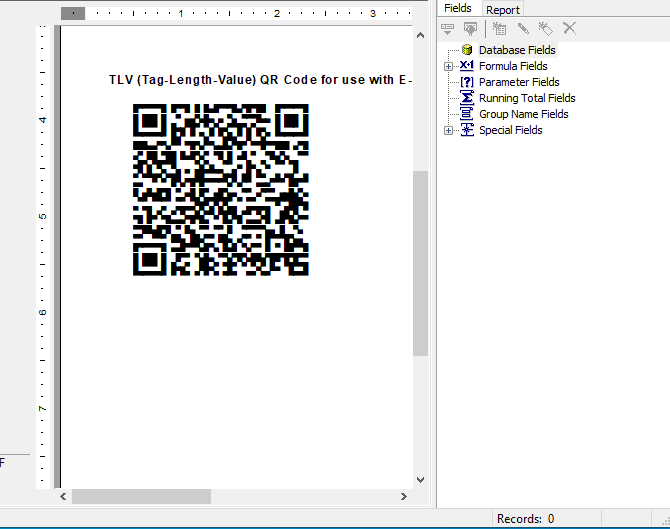Switch to the Fields tab
The width and height of the screenshot is (670, 529).
458,8
